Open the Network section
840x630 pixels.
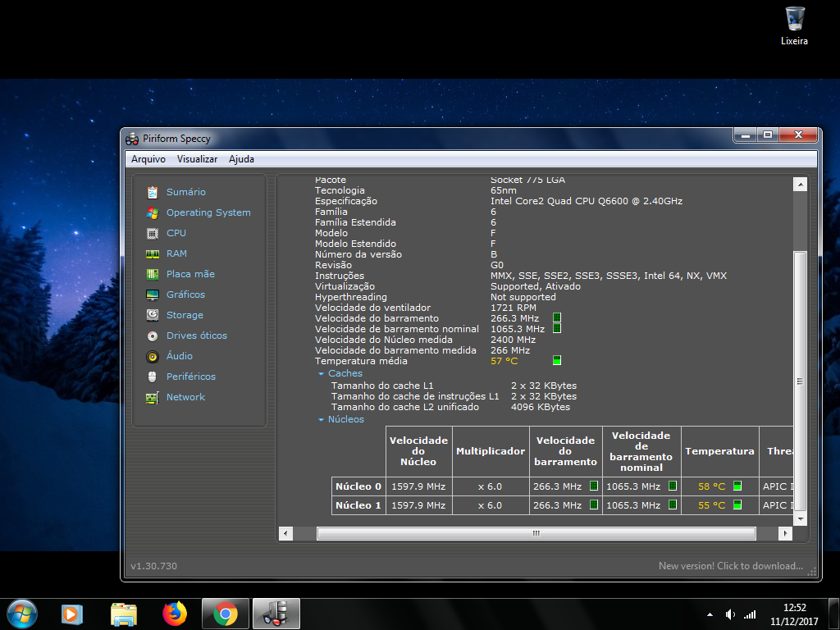[186, 398]
